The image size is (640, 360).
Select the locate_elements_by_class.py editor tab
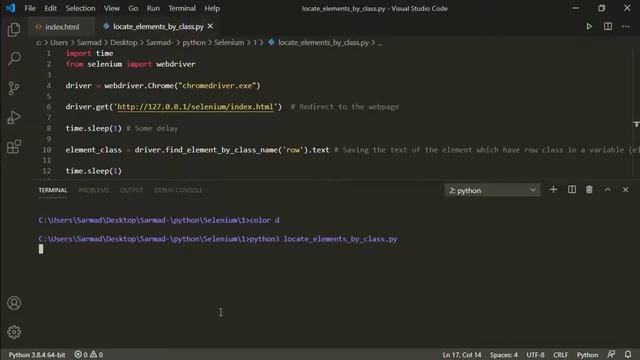(x=158, y=27)
